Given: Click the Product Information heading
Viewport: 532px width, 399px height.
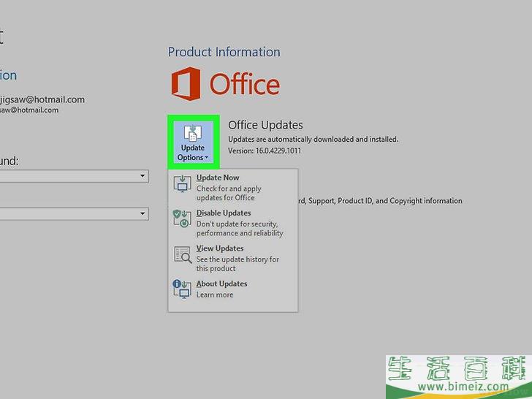Looking at the screenshot, I should pos(224,52).
